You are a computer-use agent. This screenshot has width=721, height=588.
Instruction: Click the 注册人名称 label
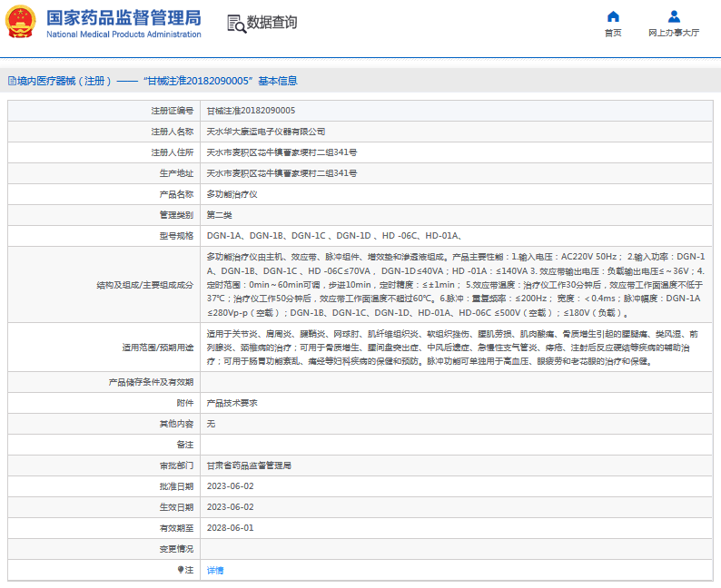click(x=173, y=132)
